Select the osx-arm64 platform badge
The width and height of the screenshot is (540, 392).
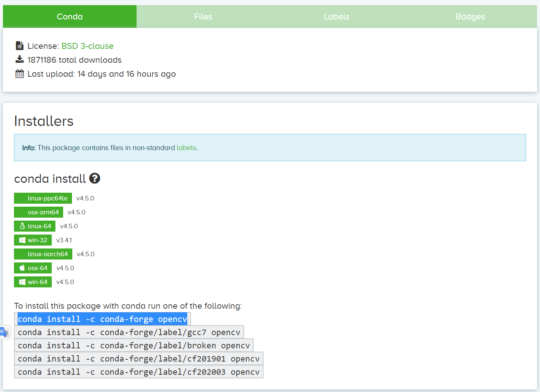[39, 212]
